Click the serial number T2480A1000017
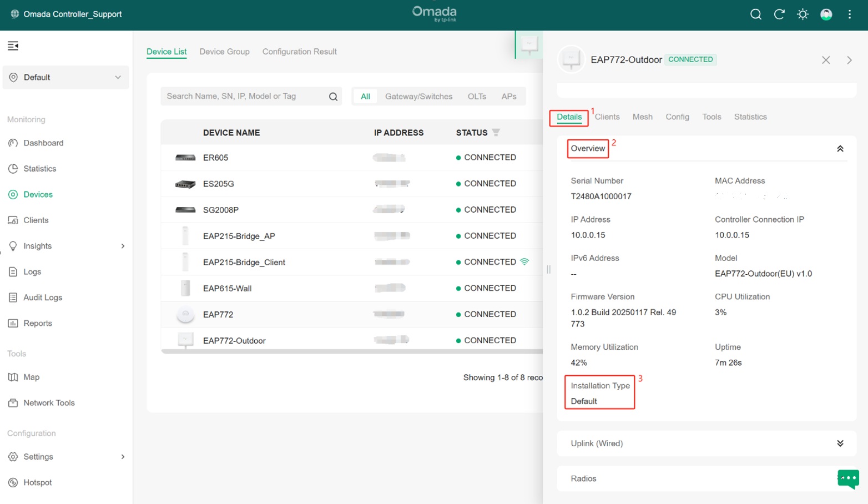 [x=601, y=196]
